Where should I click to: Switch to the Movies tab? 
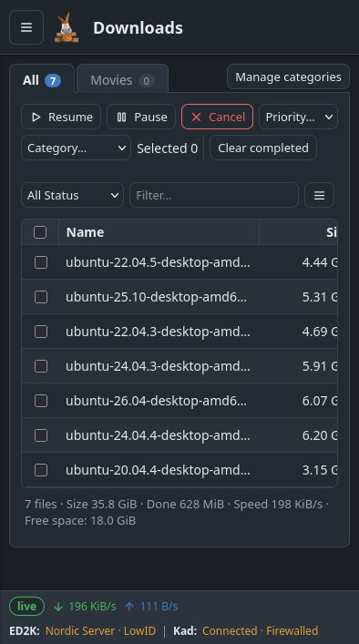click(x=122, y=80)
